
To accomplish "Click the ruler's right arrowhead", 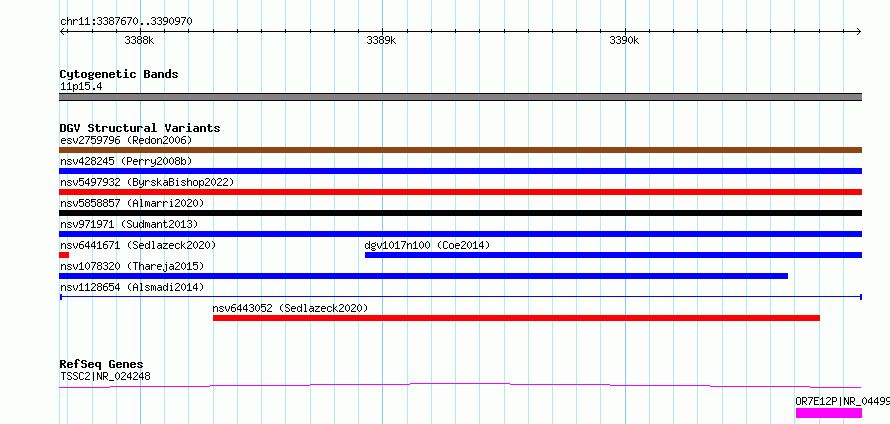I will [x=858, y=31].
